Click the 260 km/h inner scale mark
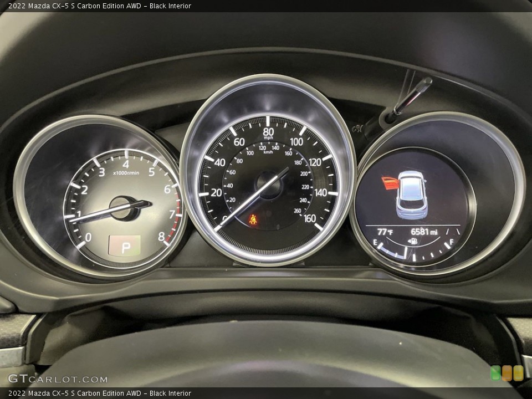Viewport: 532px width, 399px height. (298, 211)
